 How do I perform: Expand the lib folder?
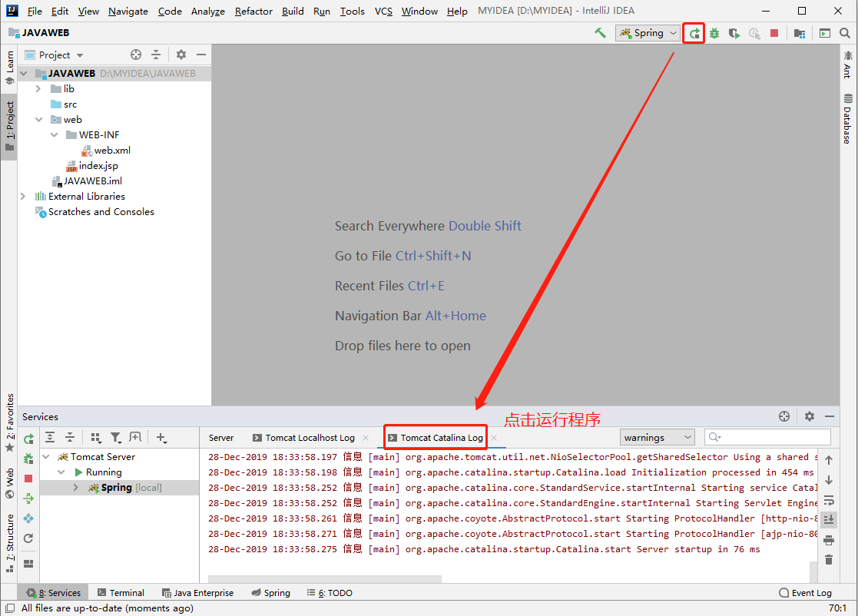[x=38, y=88]
